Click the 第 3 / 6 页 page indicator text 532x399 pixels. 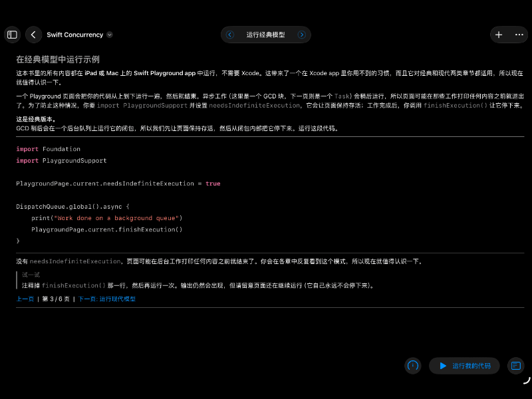click(x=56, y=299)
